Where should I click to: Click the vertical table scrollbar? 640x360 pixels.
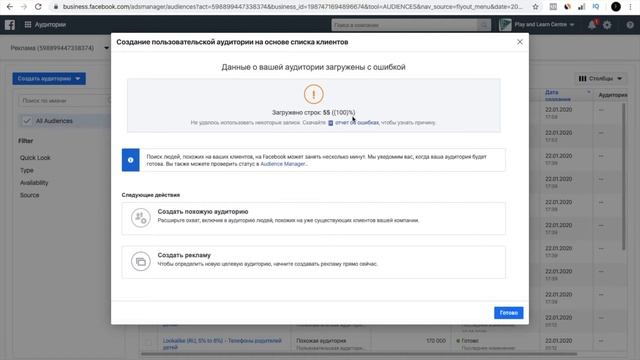tap(623, 177)
